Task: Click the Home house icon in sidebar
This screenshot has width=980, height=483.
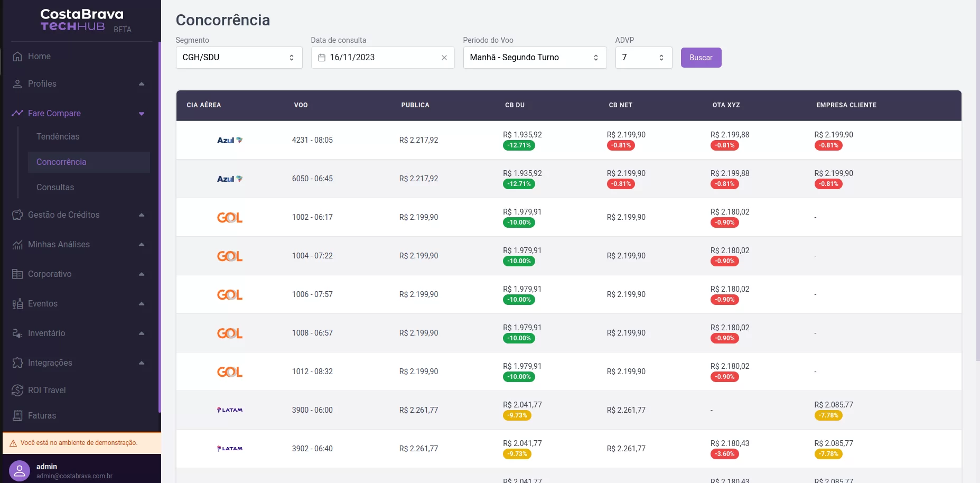Action: [x=17, y=57]
